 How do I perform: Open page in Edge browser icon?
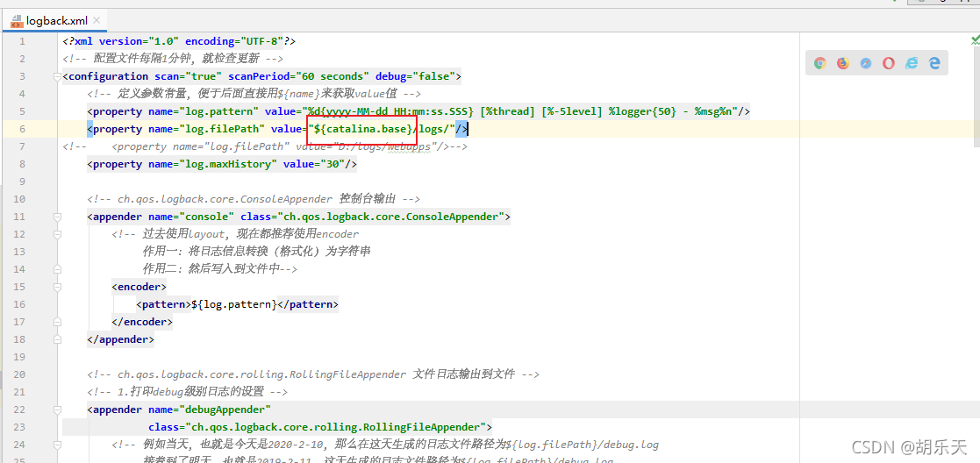pos(934,63)
